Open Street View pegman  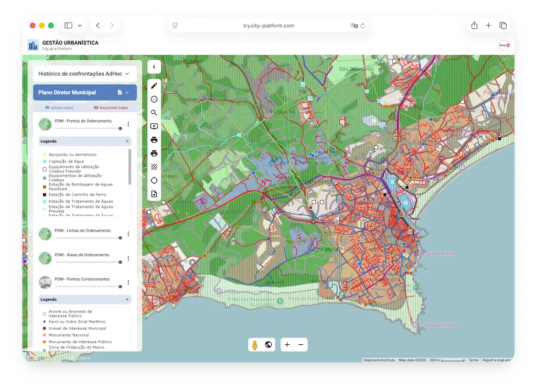click(x=255, y=345)
